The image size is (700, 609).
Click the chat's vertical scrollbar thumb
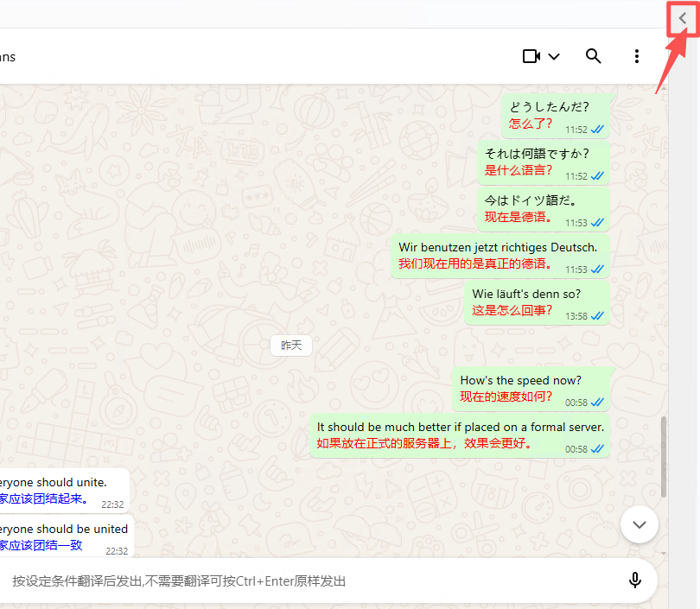pos(663,456)
